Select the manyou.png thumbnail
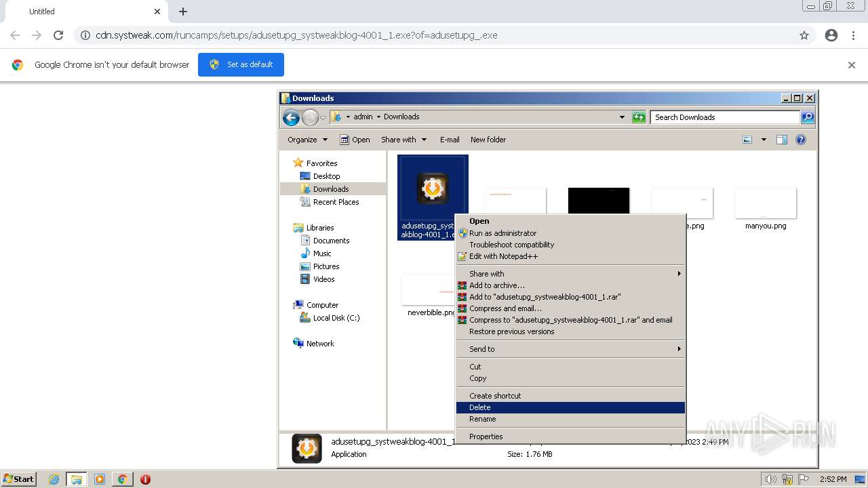This screenshot has height=488, width=868. pyautogui.click(x=766, y=203)
